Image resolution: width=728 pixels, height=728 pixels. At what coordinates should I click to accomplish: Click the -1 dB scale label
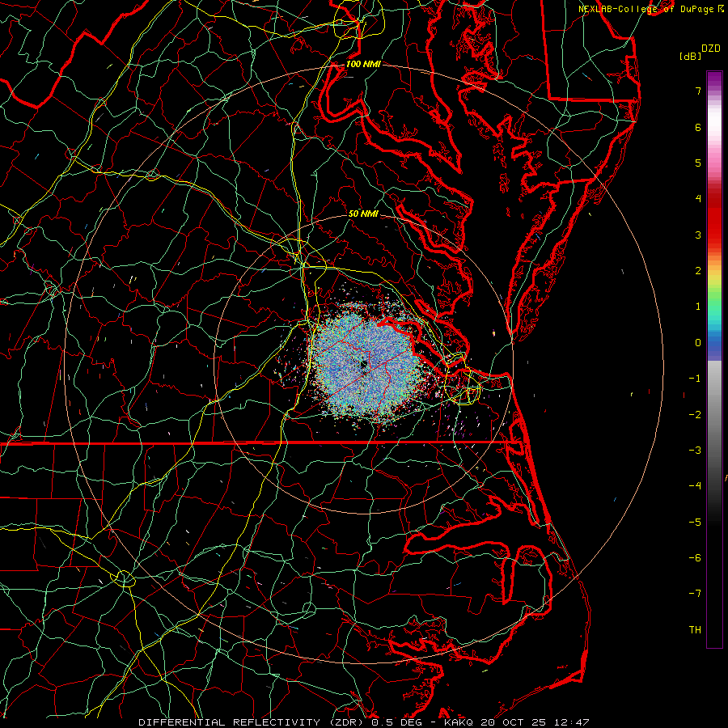[695, 379]
